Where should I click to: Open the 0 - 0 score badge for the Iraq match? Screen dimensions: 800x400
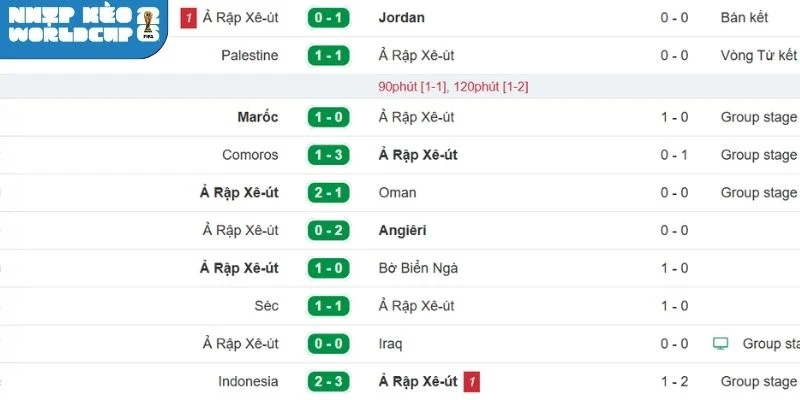click(x=328, y=343)
